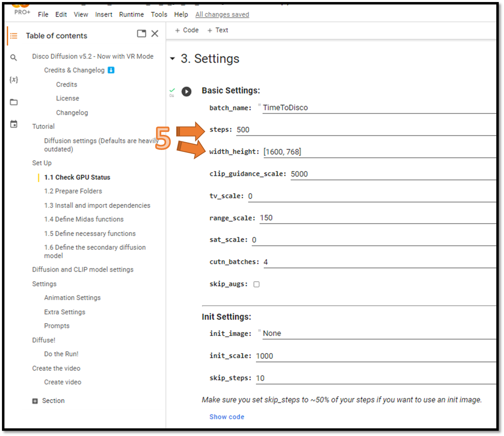This screenshot has height=436, width=504.
Task: Click the clip_guidance_scale field
Action: pyautogui.click(x=393, y=174)
